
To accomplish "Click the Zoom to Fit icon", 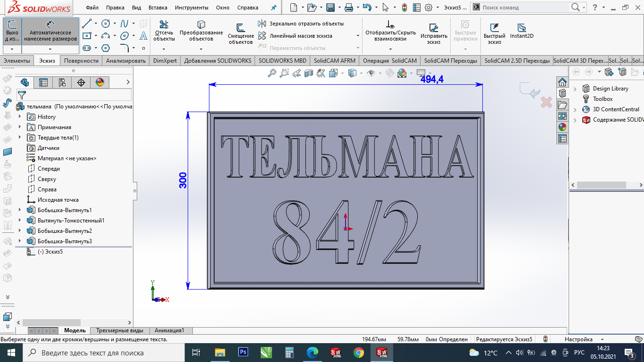I will click(x=272, y=73).
